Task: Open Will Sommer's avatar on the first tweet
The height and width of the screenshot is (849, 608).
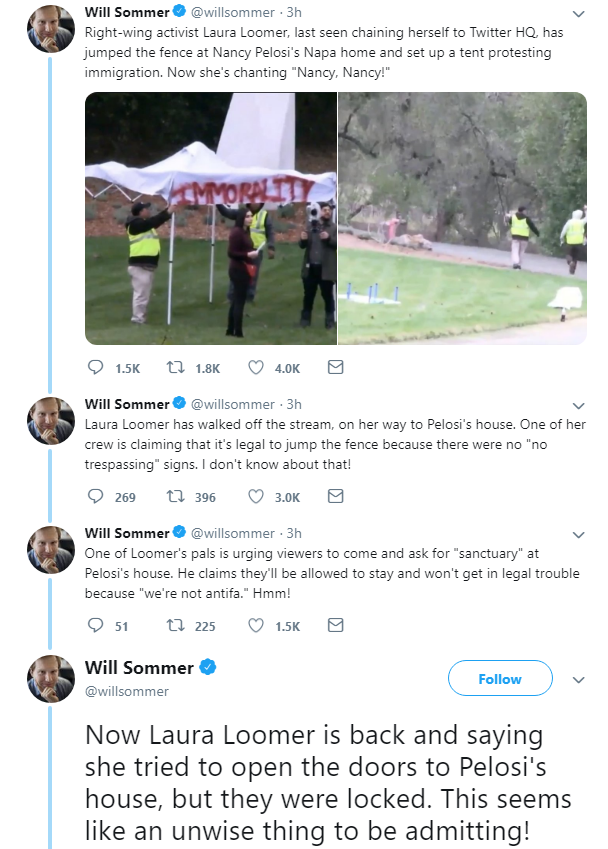Action: pos(51,28)
